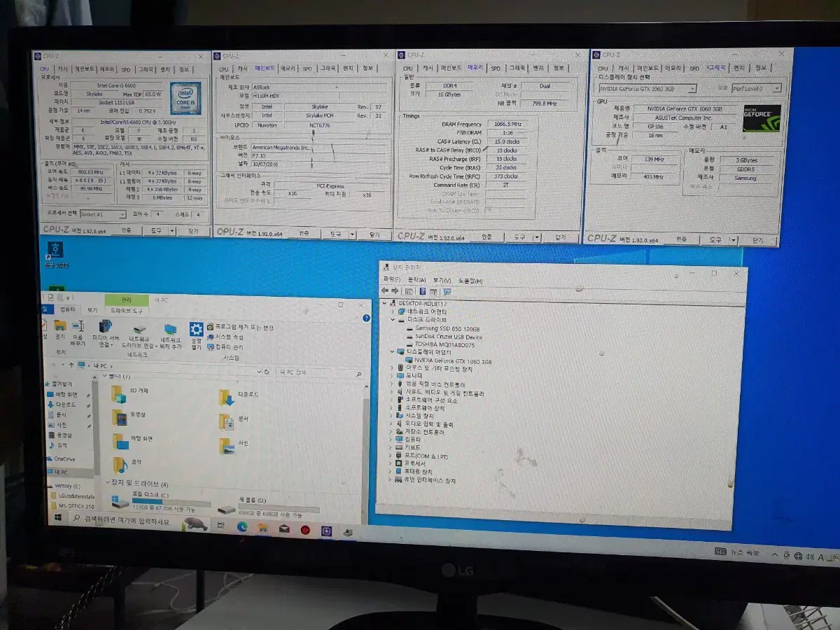Open 한글 2022 desktop shortcut

(x=55, y=255)
